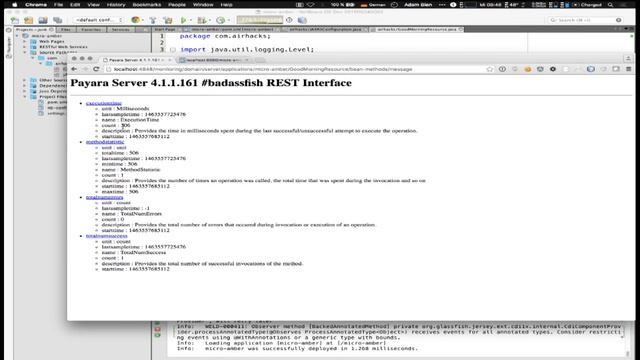This screenshot has width=640, height=360.
Task: Toggle fold marker at import line 3
Action: 172,50
